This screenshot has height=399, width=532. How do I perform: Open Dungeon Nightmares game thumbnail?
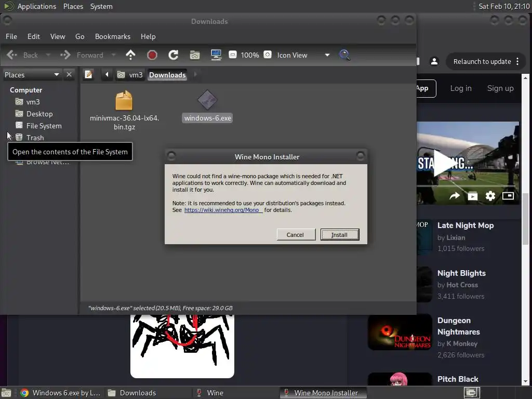click(x=400, y=332)
